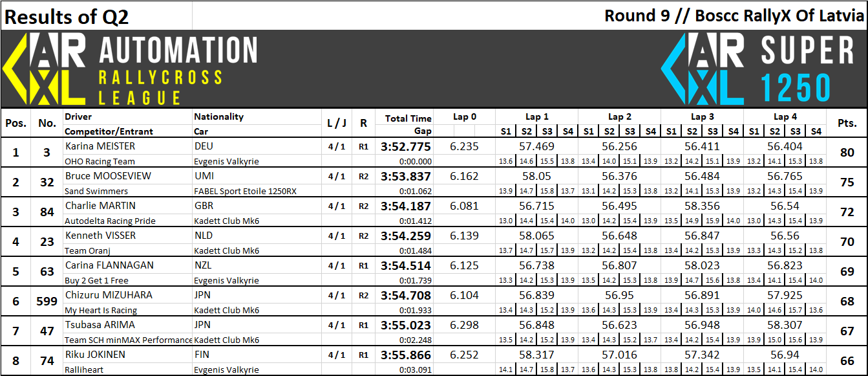The image size is (868, 376).
Task: Click the 'Lap 0' column header
Action: pyautogui.click(x=464, y=117)
